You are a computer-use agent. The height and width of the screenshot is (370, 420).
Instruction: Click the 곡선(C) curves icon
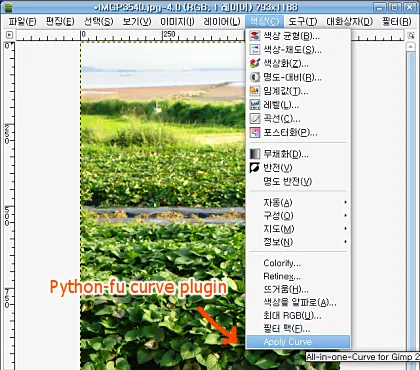coord(255,119)
